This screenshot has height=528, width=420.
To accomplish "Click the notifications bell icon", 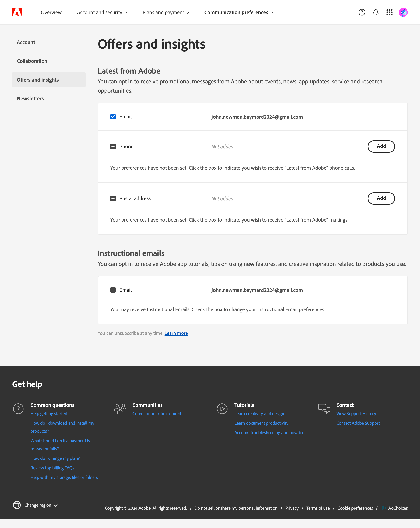I will coord(376,12).
